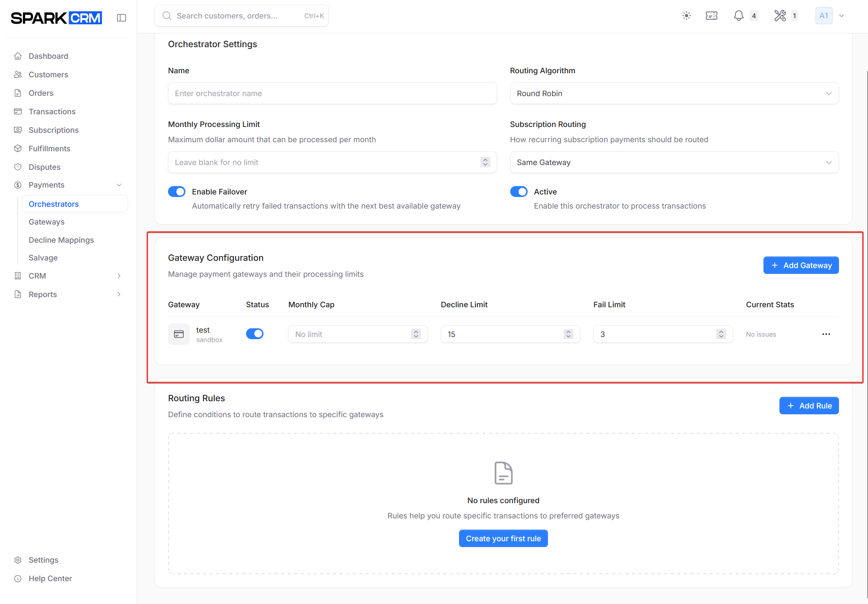Open the test gateway more options menu
Image resolution: width=868 pixels, height=604 pixels.
point(826,334)
